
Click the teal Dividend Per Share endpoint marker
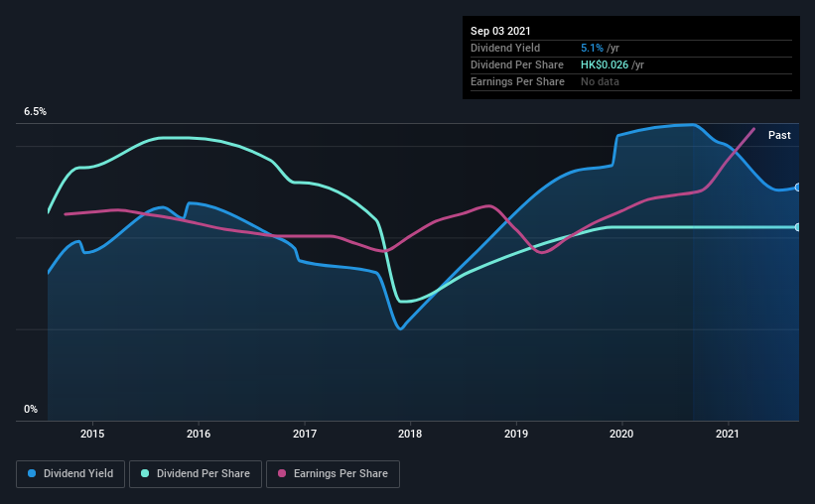click(x=798, y=227)
